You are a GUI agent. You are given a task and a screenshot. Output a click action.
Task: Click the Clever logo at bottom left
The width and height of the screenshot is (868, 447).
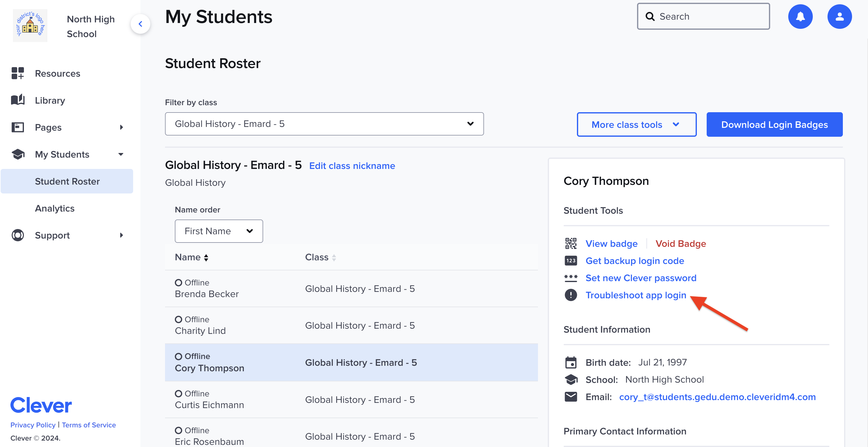pyautogui.click(x=41, y=405)
